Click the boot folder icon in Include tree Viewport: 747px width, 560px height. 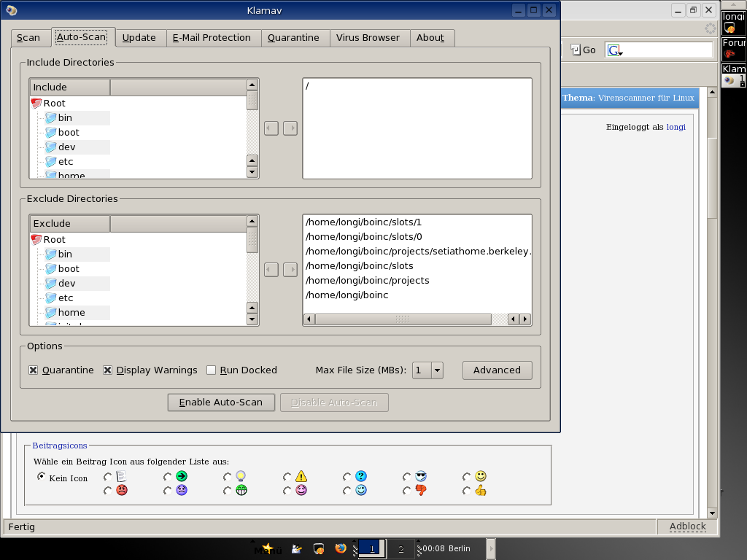coord(51,133)
